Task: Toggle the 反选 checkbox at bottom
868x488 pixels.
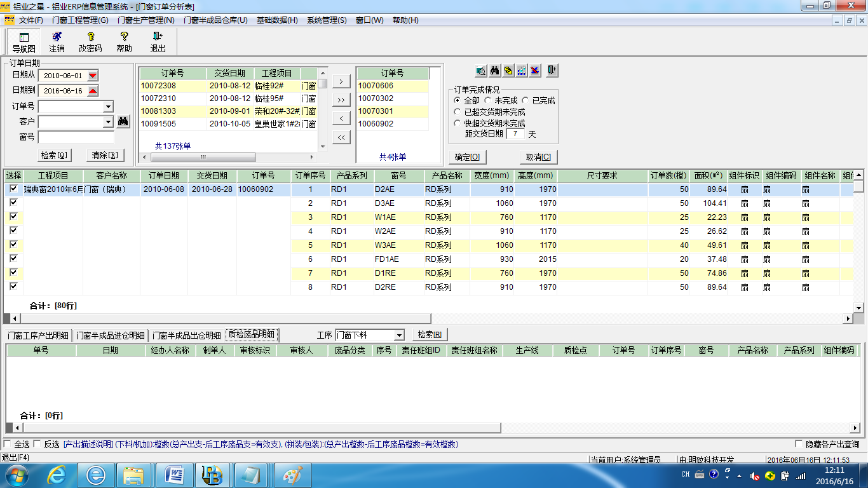Action: (37, 444)
